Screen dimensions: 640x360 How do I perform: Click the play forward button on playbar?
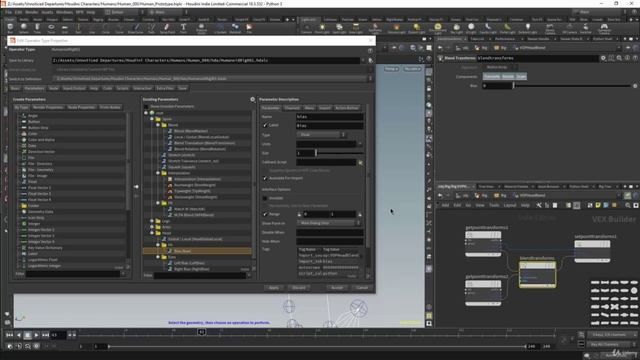coord(36,335)
